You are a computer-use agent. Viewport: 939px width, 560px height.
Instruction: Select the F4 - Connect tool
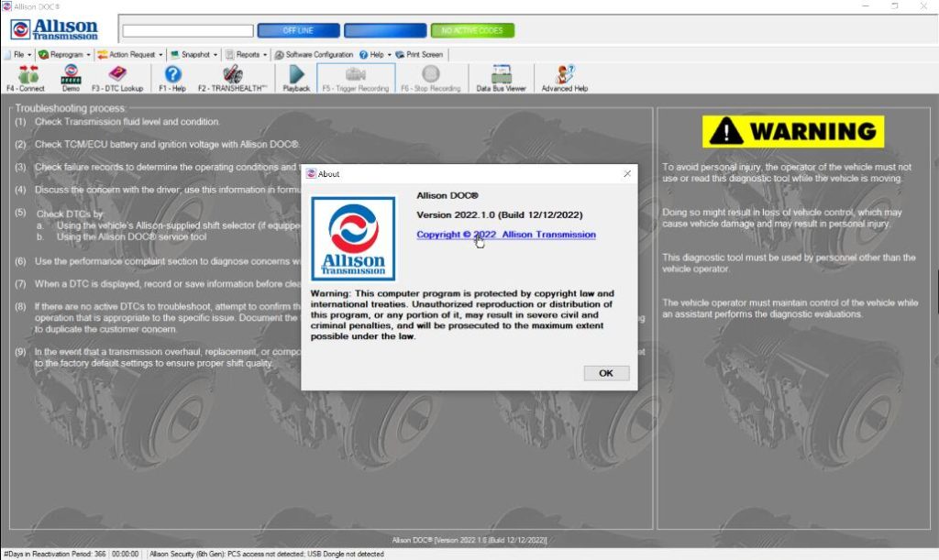28,79
